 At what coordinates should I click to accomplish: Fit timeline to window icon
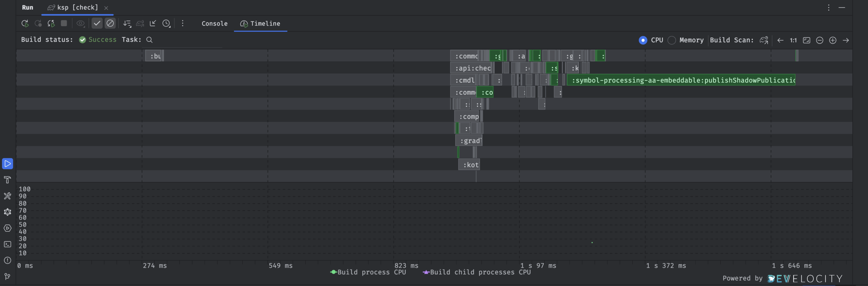coord(807,40)
